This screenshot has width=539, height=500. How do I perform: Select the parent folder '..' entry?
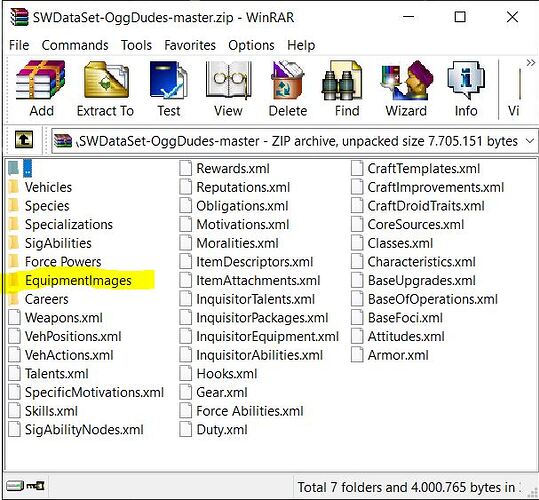pyautogui.click(x=21, y=168)
